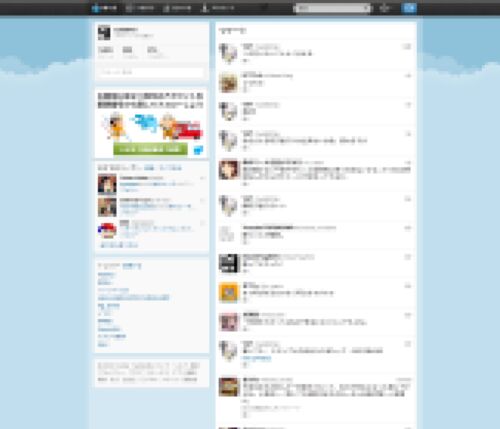Screen dimensions: 500x429
Task: Open dark-haired portrait avatar in Who to follow
Action: [x=107, y=184]
